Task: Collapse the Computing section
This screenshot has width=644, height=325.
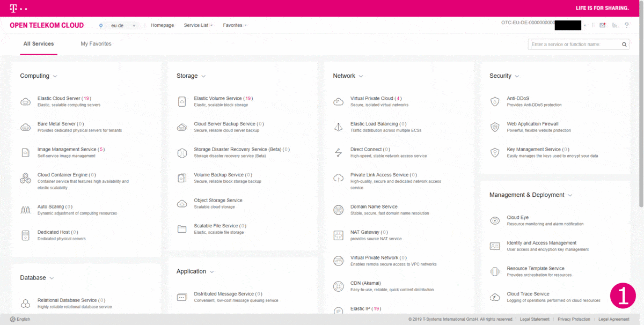Action: point(55,76)
